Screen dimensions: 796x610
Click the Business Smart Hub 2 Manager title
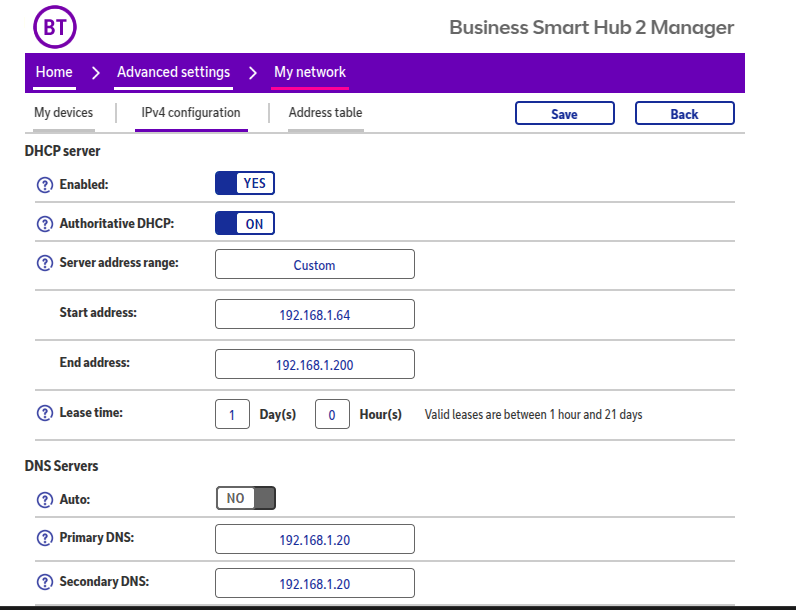pos(591,27)
